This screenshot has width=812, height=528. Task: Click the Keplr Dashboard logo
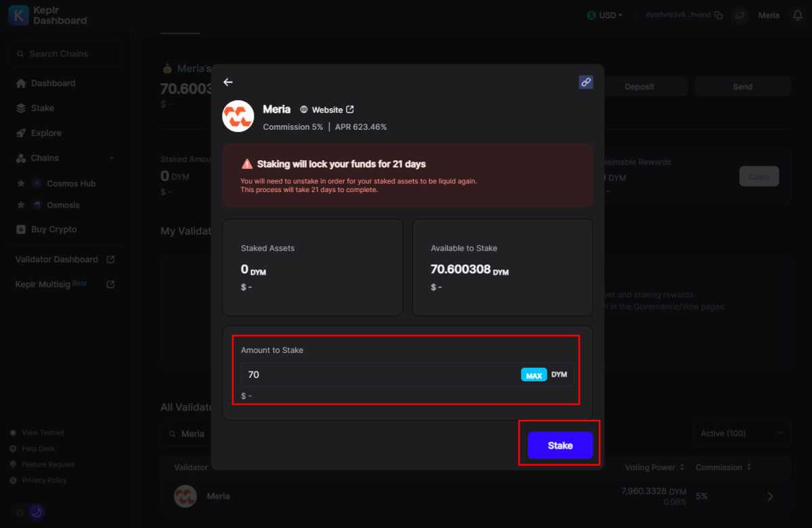click(x=48, y=15)
